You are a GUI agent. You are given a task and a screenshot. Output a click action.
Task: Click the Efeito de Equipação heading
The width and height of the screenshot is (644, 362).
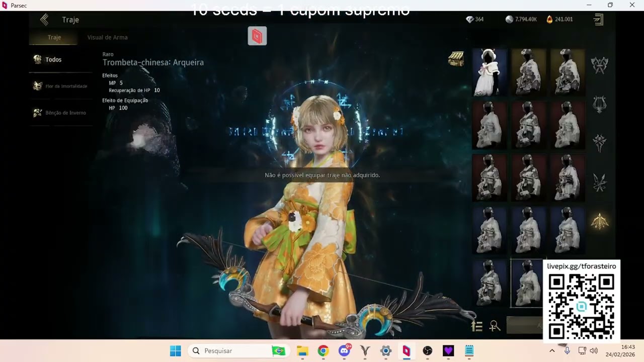tap(125, 101)
